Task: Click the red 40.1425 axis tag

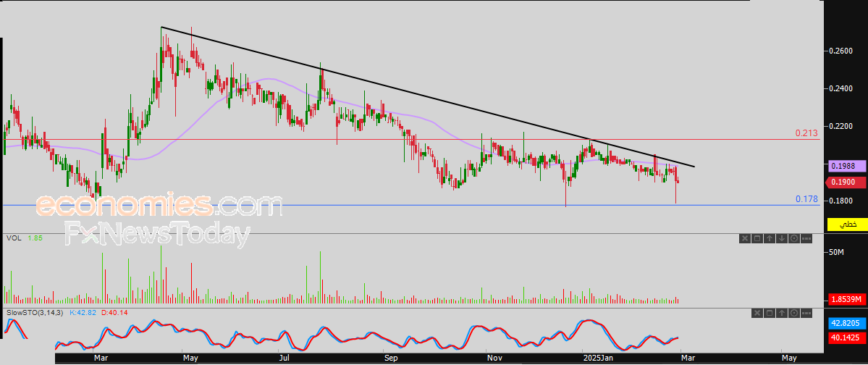Action: point(847,337)
